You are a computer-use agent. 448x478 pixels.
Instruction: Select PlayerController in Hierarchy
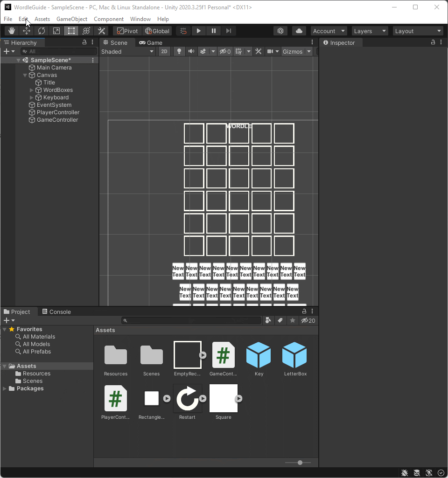coord(58,112)
